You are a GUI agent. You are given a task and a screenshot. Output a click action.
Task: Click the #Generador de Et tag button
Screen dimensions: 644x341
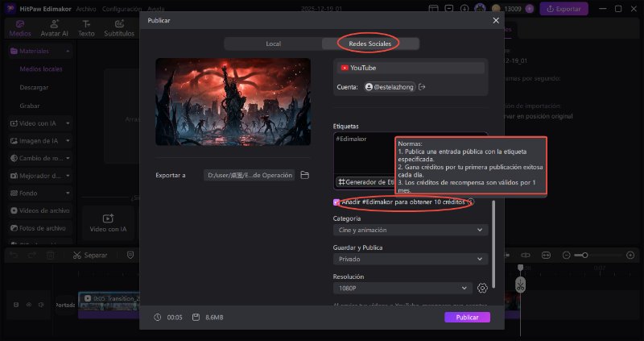point(365,182)
